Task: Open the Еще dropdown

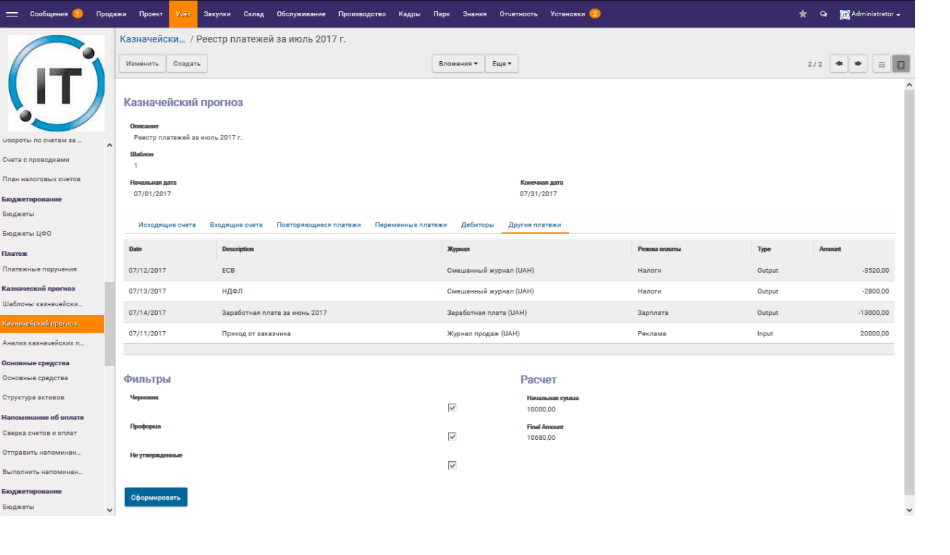Action: click(502, 64)
